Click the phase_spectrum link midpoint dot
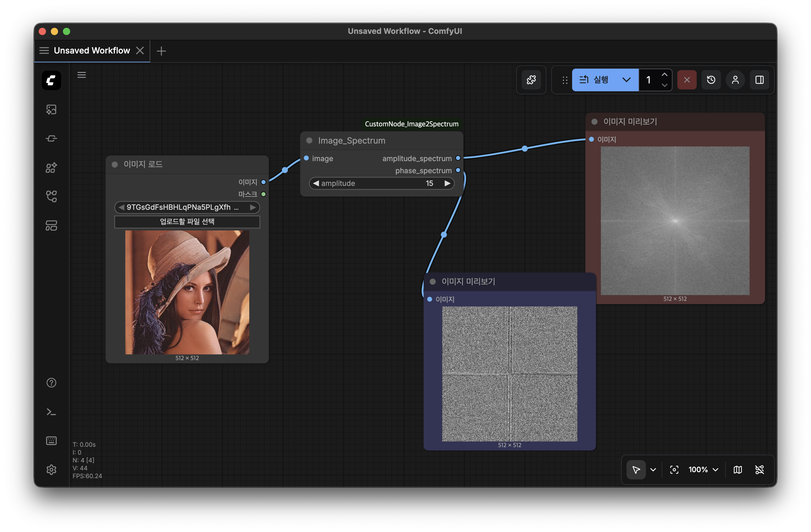The image size is (811, 532). tap(444, 234)
